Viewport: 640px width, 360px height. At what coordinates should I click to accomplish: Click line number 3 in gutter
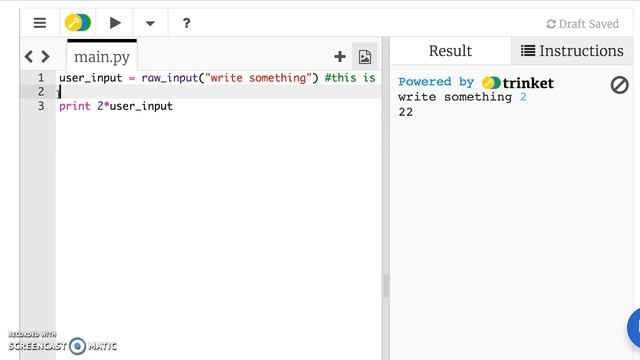(41, 106)
